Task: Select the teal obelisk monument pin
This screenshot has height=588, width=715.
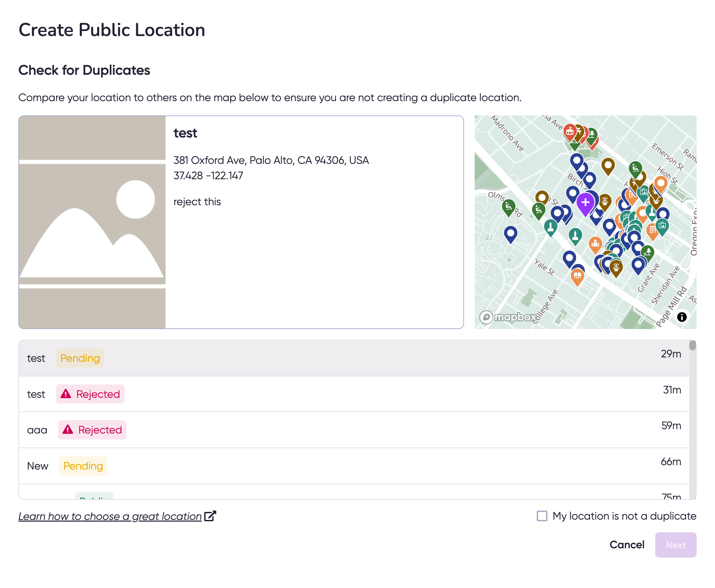Action: point(551,227)
